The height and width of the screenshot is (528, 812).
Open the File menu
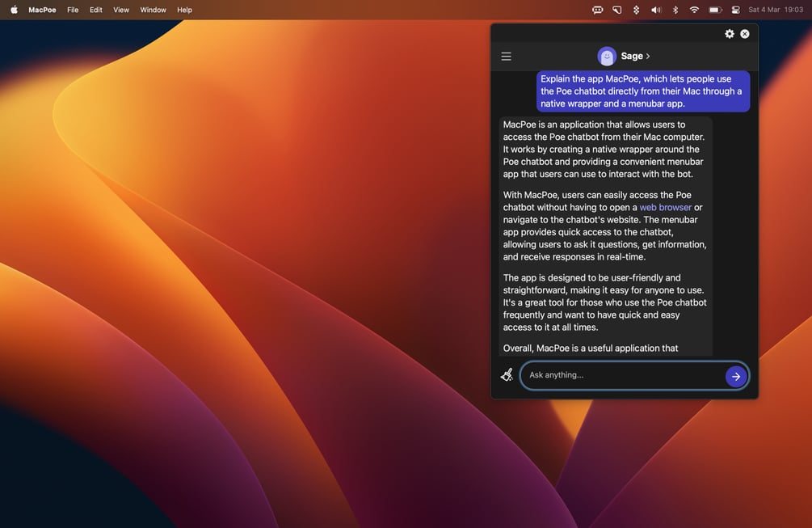(73, 10)
